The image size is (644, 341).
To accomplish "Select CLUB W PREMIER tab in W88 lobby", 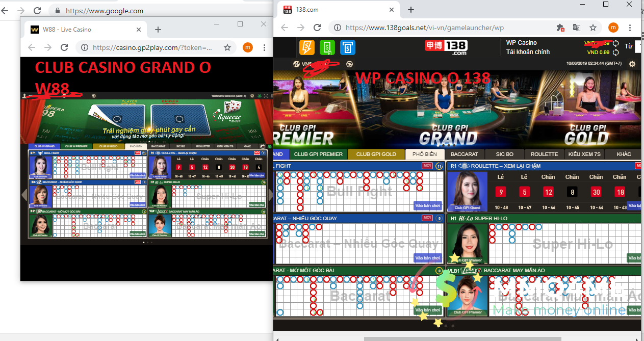I will tap(76, 146).
